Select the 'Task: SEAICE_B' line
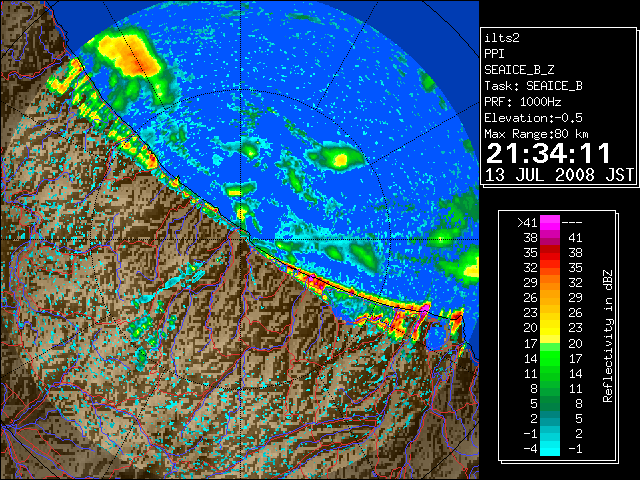The width and height of the screenshot is (640, 480). 533,86
